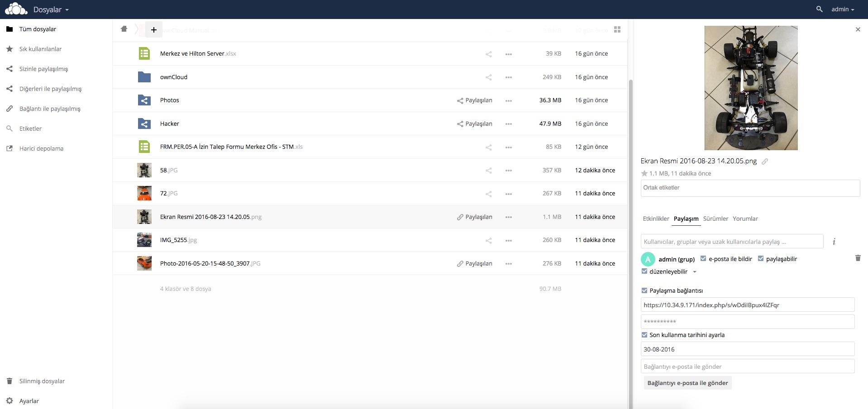The image size is (868, 409).
Task: Open the Yorumlar tab
Action: coord(745,219)
